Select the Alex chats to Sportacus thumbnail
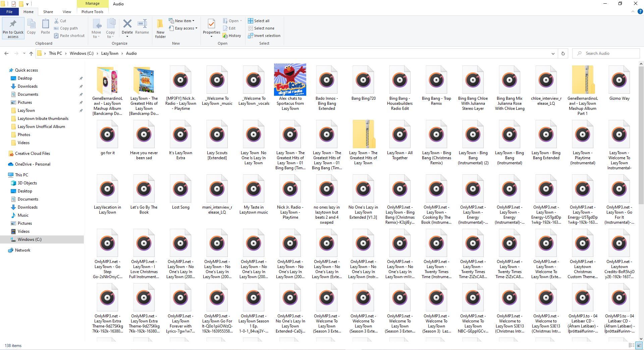The height and width of the screenshot is (350, 644). pyautogui.click(x=290, y=80)
